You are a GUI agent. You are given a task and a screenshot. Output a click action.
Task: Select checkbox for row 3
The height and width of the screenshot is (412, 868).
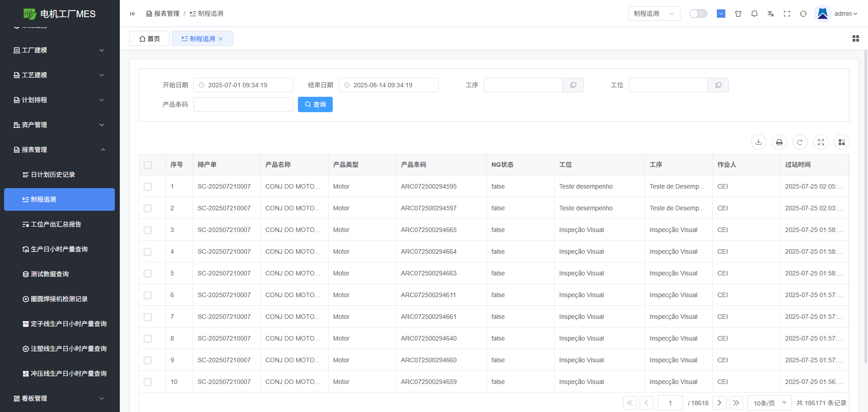(x=147, y=230)
